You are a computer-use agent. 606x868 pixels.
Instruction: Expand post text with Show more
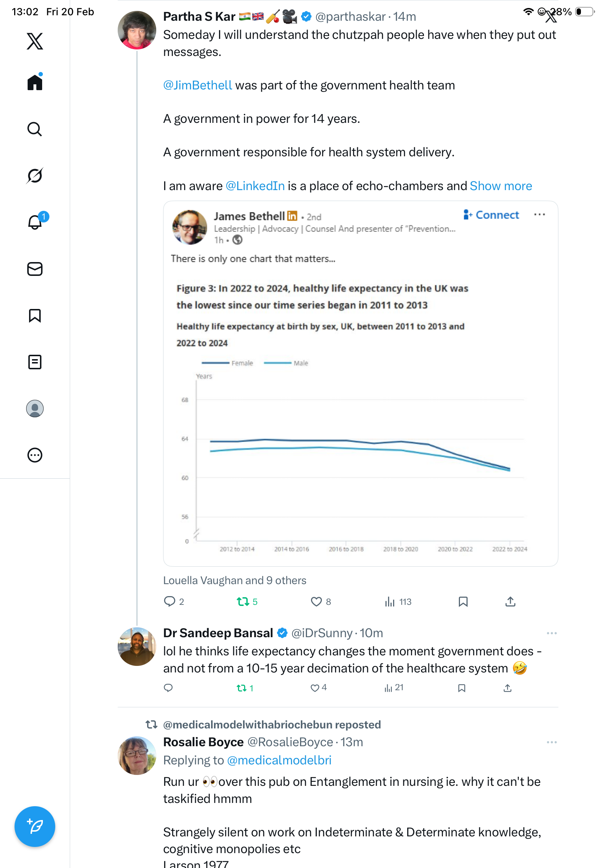(501, 186)
